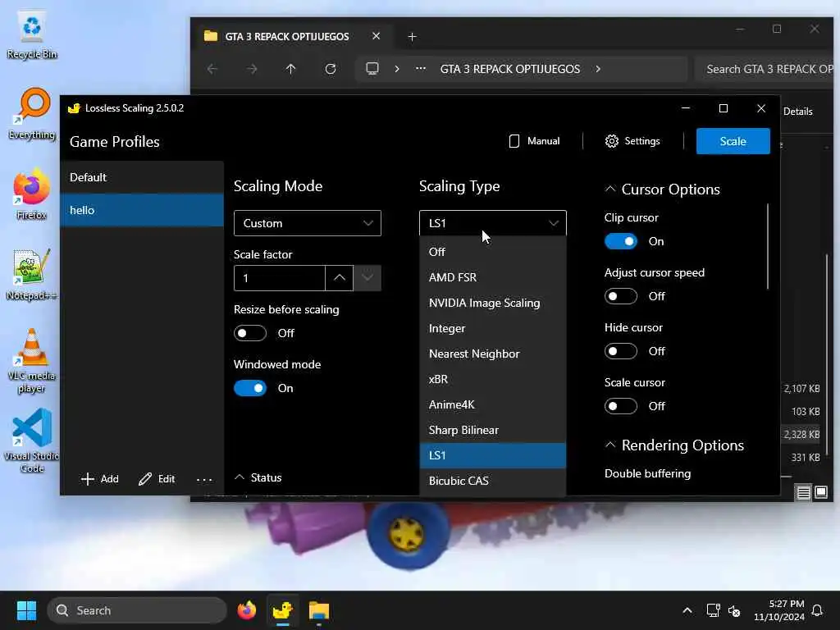Click the This PC monitor icon in address bar
This screenshot has width=840, height=630.
(x=372, y=69)
